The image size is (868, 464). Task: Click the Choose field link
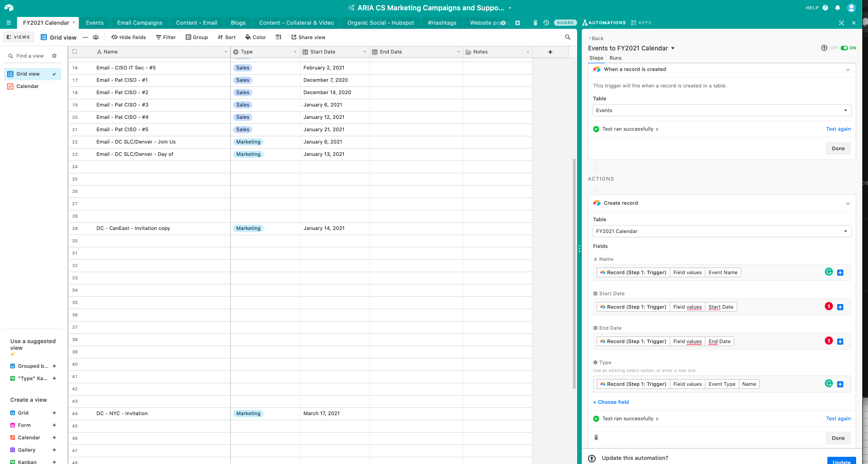611,402
